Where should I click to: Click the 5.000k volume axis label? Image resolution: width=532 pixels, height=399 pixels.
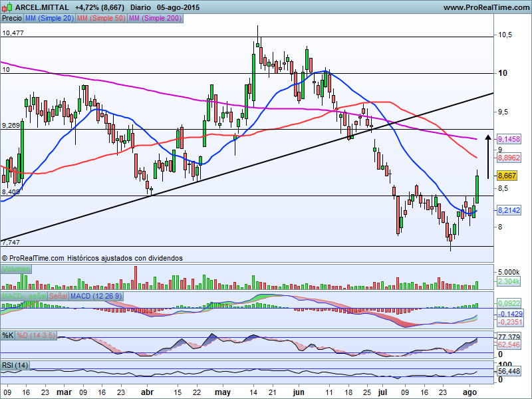click(509, 272)
